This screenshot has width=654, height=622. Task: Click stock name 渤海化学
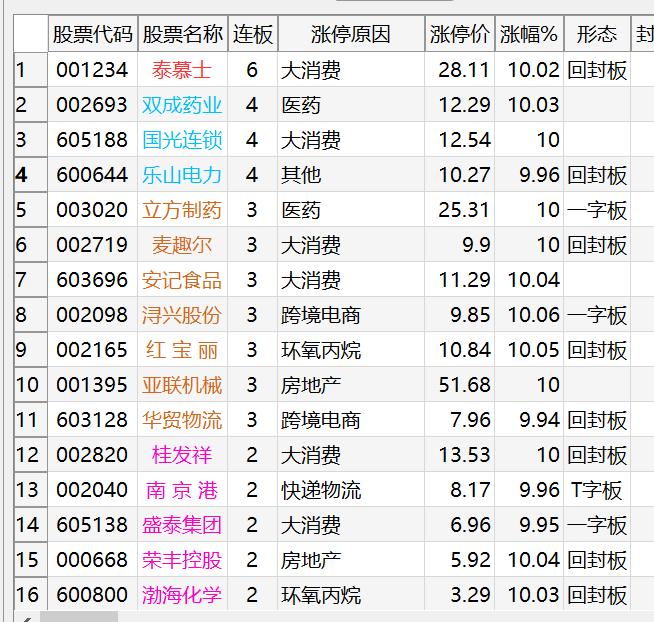[x=182, y=595]
